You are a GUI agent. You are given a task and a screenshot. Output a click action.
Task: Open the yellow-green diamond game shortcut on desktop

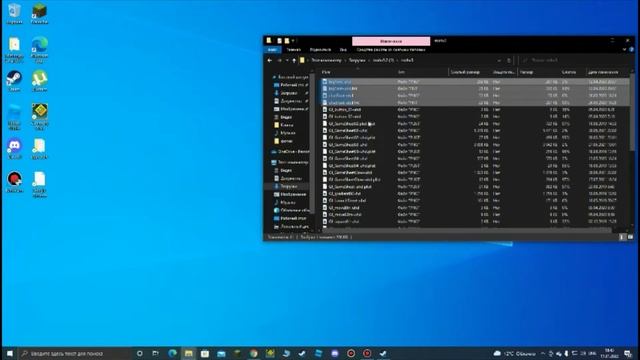click(40, 116)
